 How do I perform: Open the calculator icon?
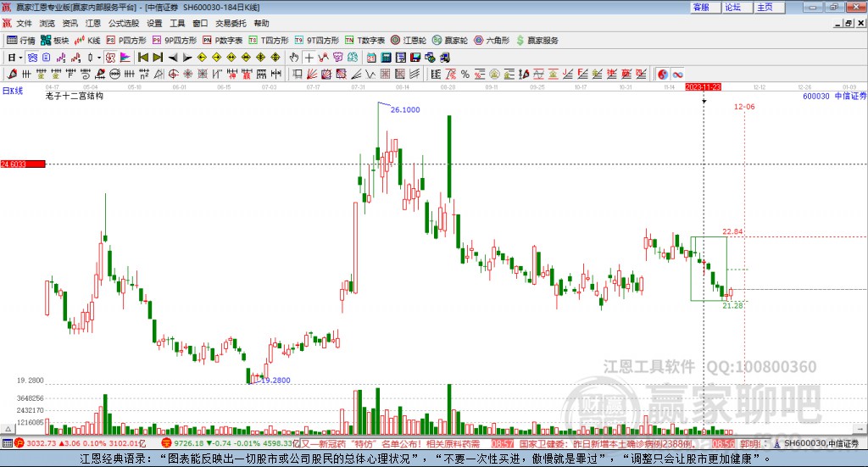point(386,58)
